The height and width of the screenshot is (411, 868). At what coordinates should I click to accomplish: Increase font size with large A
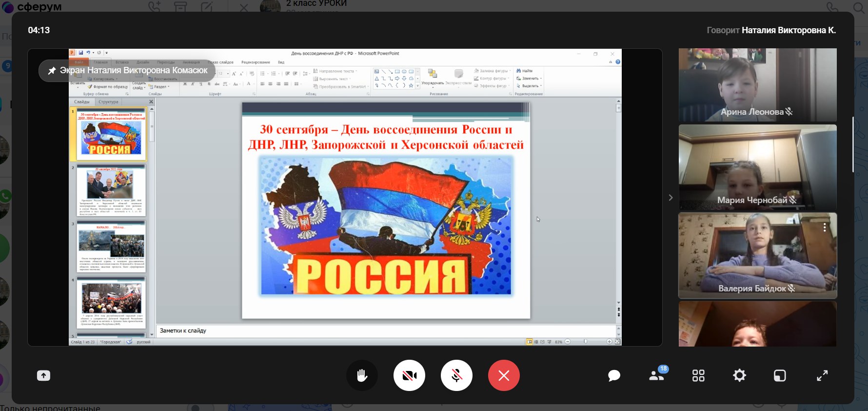(x=234, y=73)
